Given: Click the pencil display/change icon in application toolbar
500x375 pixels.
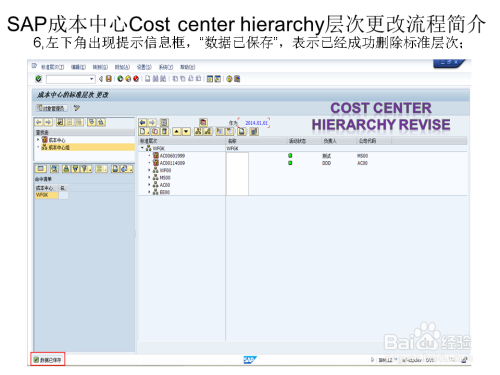Looking at the screenshot, I should (77, 108).
